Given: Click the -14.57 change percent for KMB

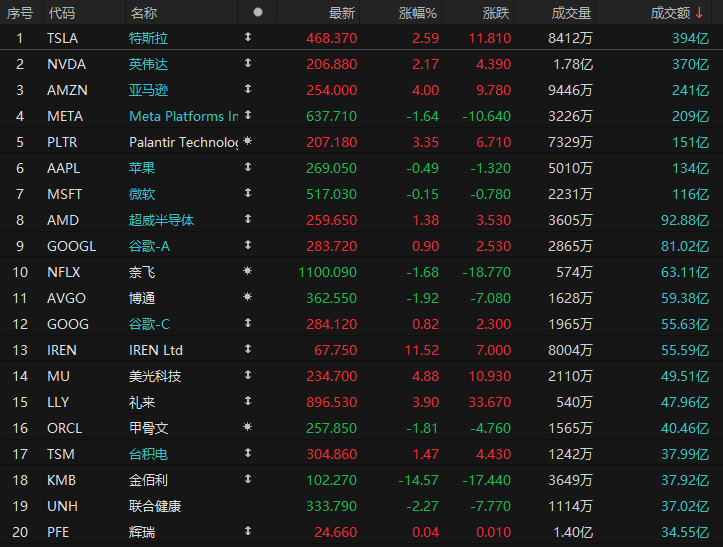Looking at the screenshot, I should click(419, 480).
